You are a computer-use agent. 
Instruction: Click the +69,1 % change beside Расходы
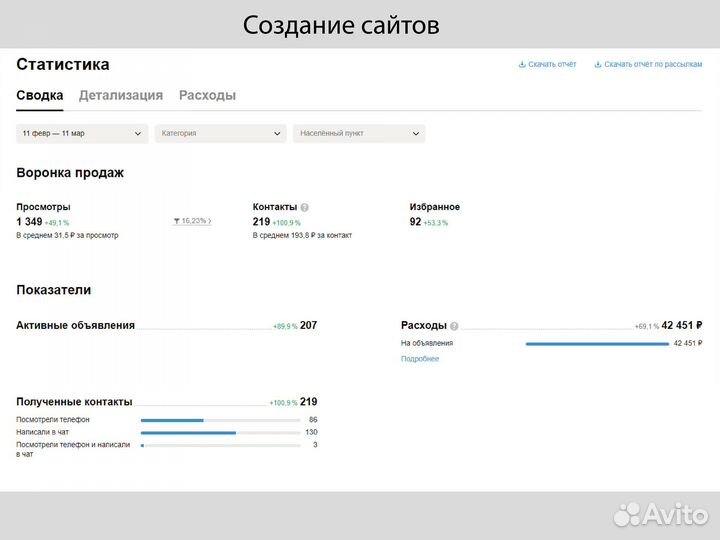pos(647,326)
